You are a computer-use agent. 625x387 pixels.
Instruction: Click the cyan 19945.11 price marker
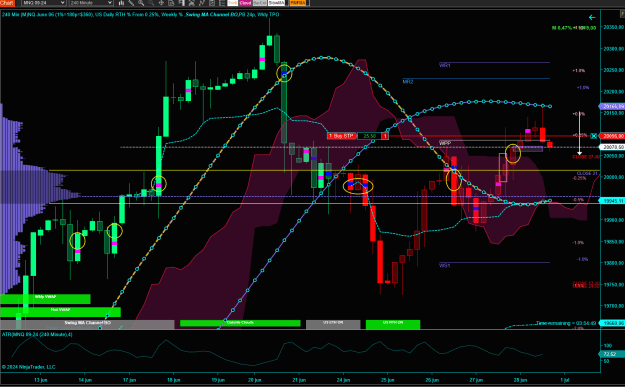612,200
